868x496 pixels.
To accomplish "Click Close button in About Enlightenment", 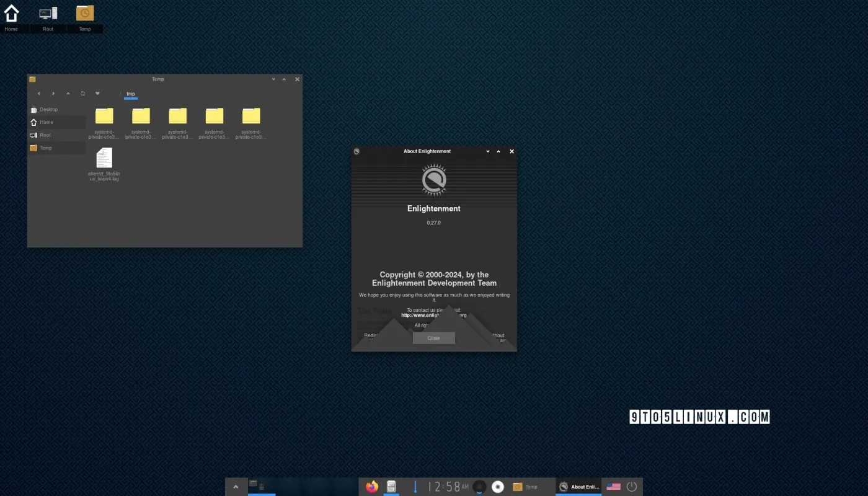I will [434, 338].
